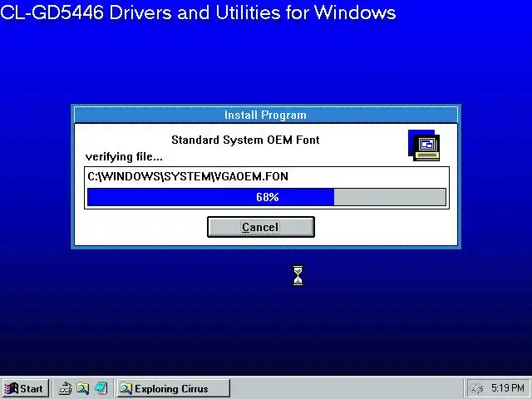532x399 pixels.
Task: Click the Install Program title bar
Action: coord(266,115)
